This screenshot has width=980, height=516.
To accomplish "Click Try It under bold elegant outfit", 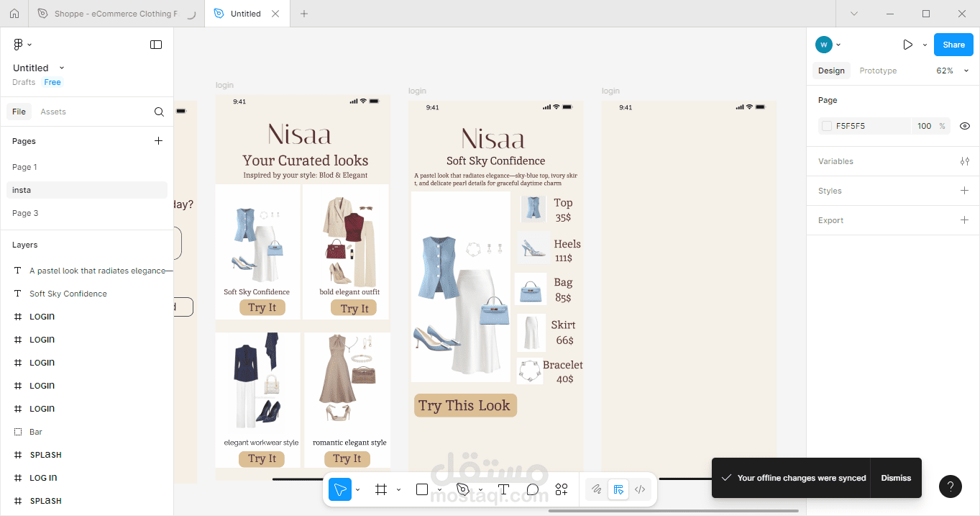I will pos(354,308).
